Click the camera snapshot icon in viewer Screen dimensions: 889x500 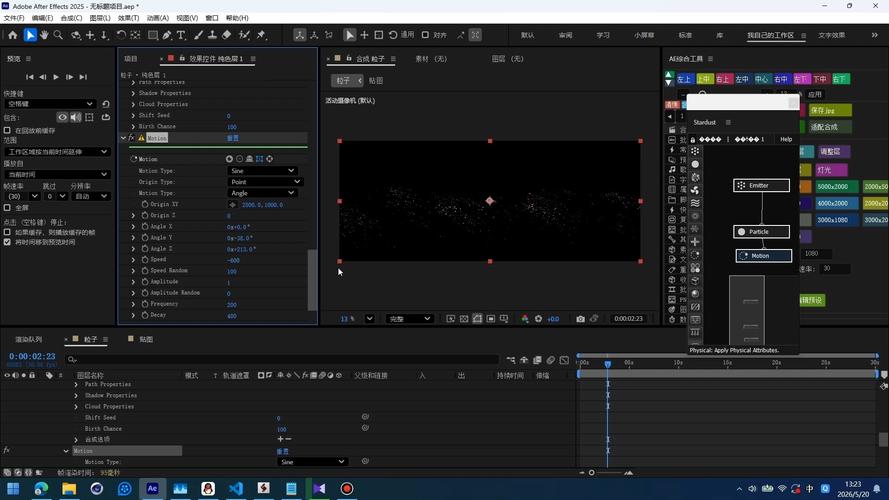(580, 319)
